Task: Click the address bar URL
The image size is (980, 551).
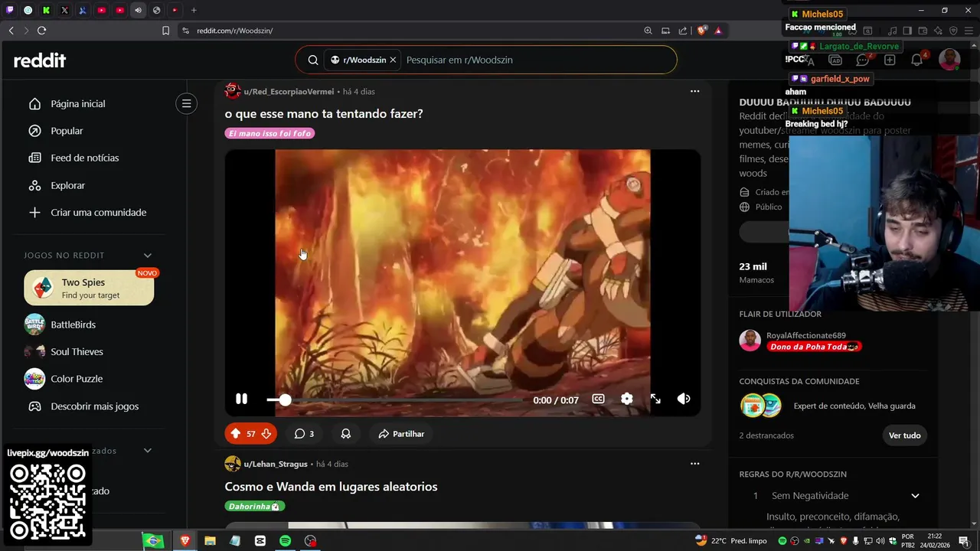Action: pyautogui.click(x=234, y=31)
